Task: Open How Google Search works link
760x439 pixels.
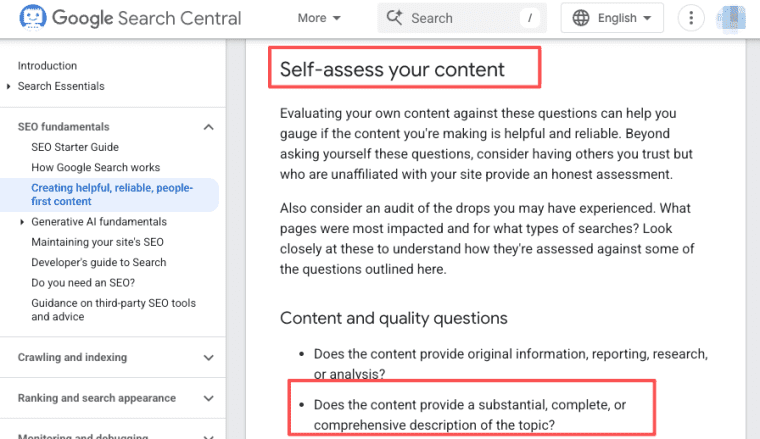Action: click(95, 167)
